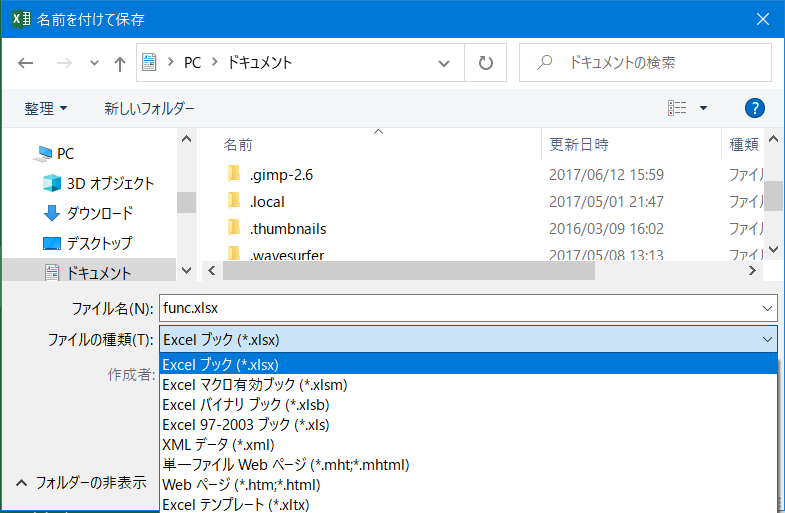
Task: Expand the file name suggestions dropdown
Action: (x=767, y=309)
